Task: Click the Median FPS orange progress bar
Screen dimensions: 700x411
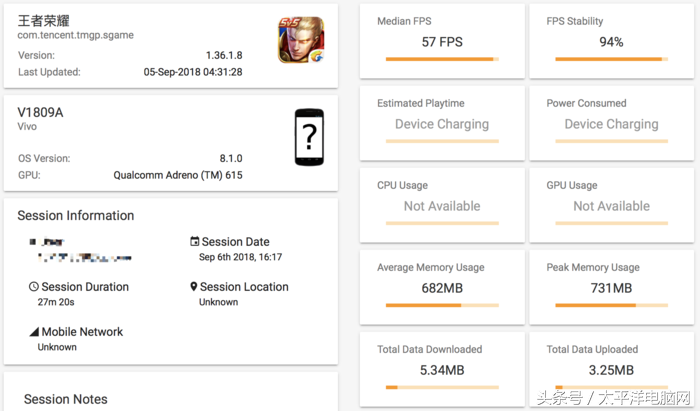Action: coord(442,59)
